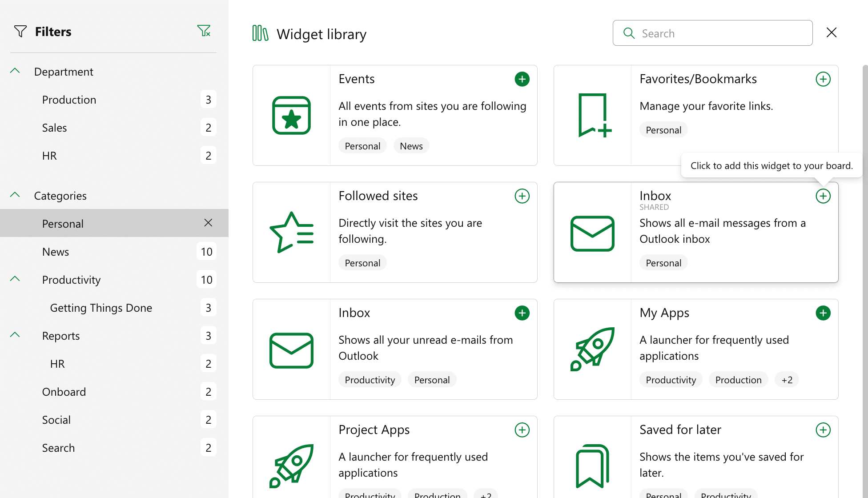Click the Followed sites star icon
868x498 pixels.
pos(291,232)
